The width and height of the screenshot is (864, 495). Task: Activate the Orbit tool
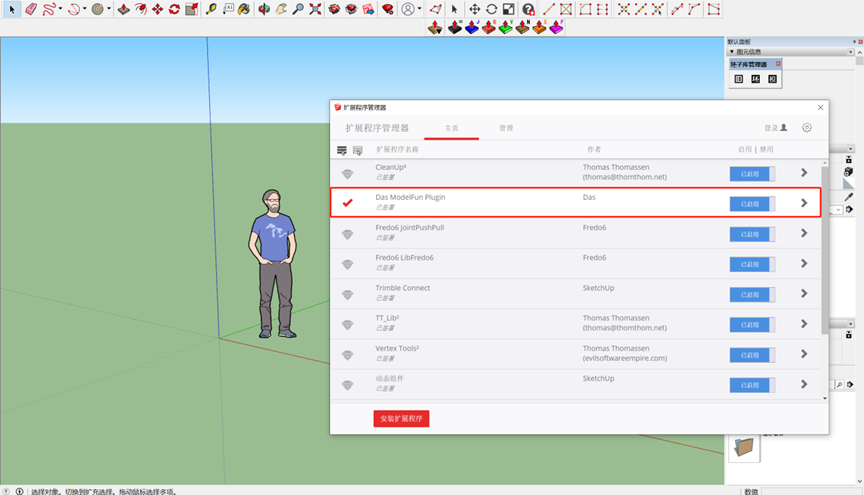(x=264, y=9)
